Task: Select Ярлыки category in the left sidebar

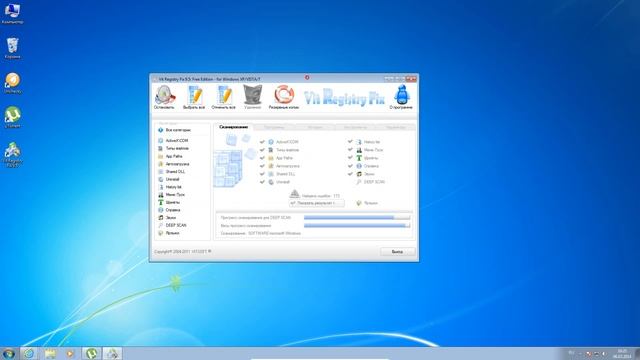Action: [169, 233]
